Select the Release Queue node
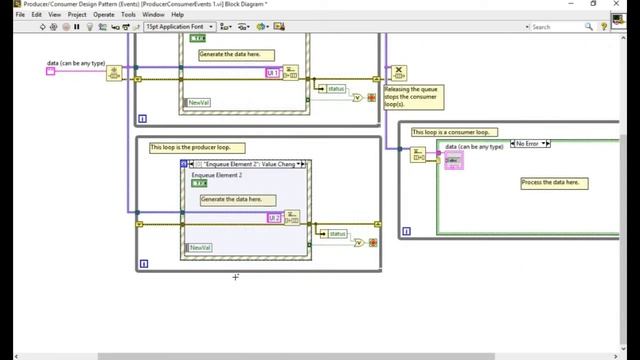Image resolution: width=640 pixels, height=360 pixels. 399,73
